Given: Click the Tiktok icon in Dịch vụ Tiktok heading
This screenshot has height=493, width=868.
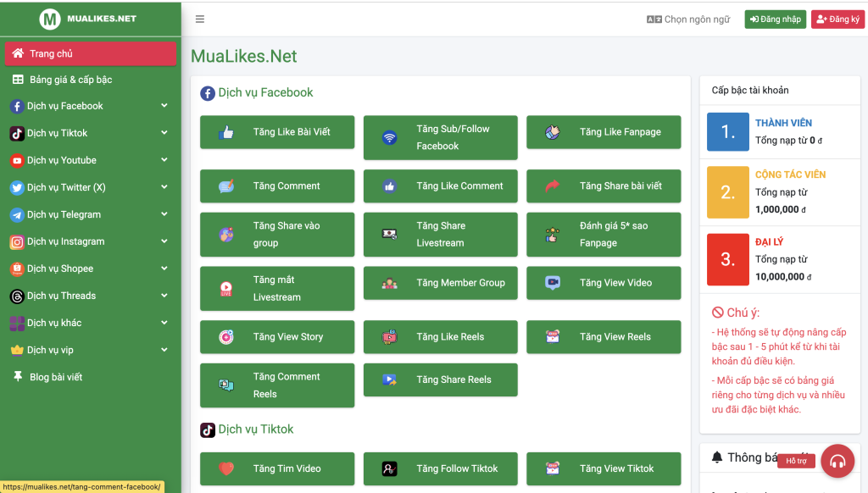Looking at the screenshot, I should 208,430.
